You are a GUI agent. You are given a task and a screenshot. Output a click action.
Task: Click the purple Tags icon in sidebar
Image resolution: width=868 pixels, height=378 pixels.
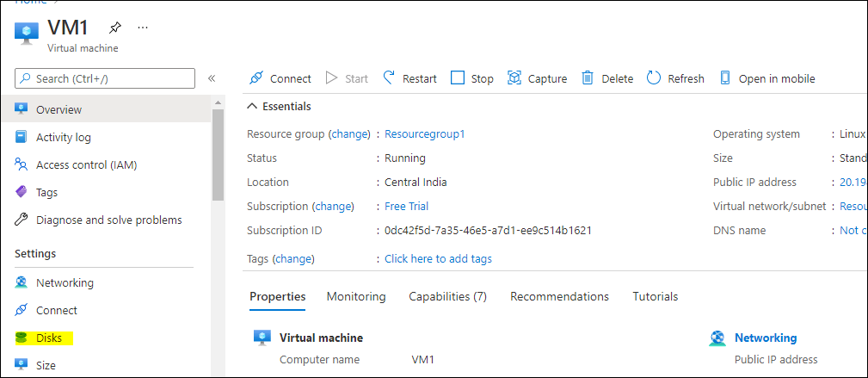click(x=21, y=192)
